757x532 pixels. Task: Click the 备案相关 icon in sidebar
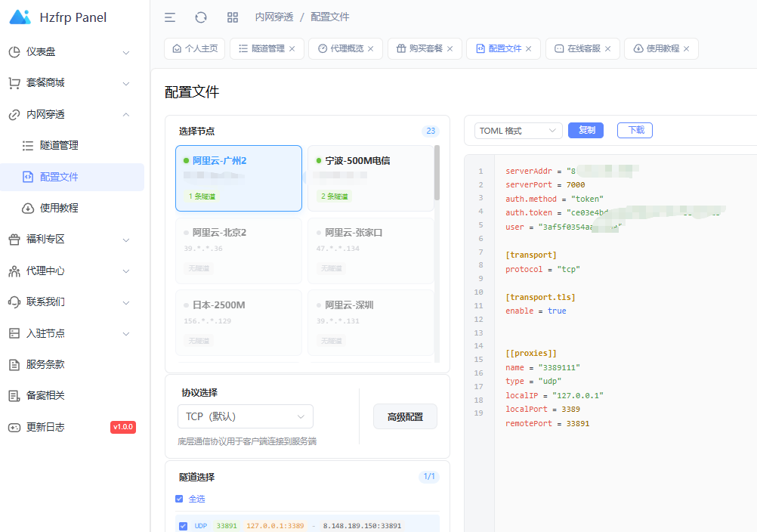pyautogui.click(x=14, y=396)
